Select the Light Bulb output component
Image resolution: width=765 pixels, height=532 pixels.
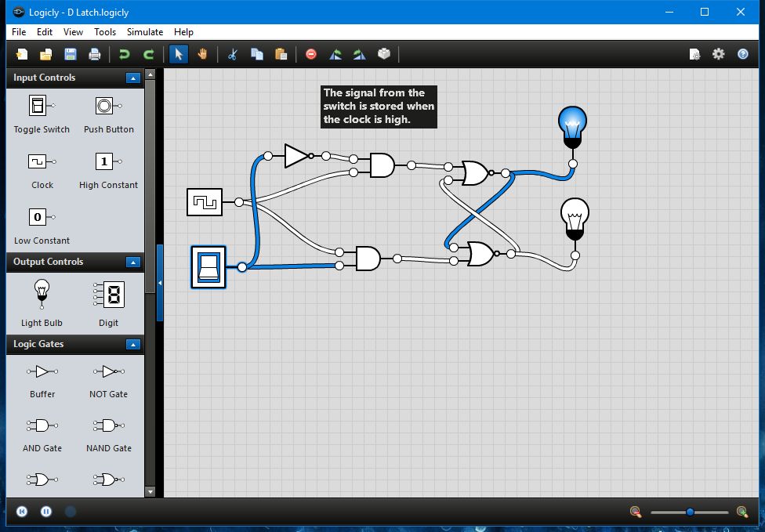tap(42, 302)
